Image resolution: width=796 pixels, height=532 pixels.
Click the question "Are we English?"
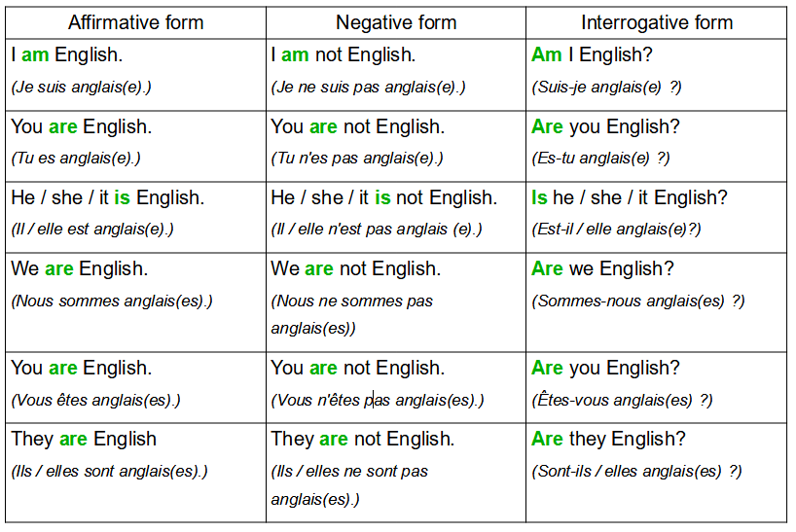602,269
